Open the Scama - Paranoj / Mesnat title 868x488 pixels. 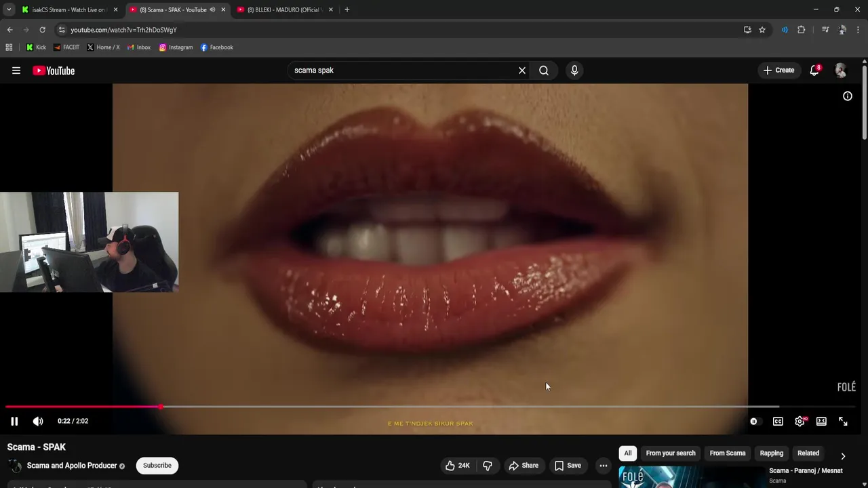tap(806, 470)
